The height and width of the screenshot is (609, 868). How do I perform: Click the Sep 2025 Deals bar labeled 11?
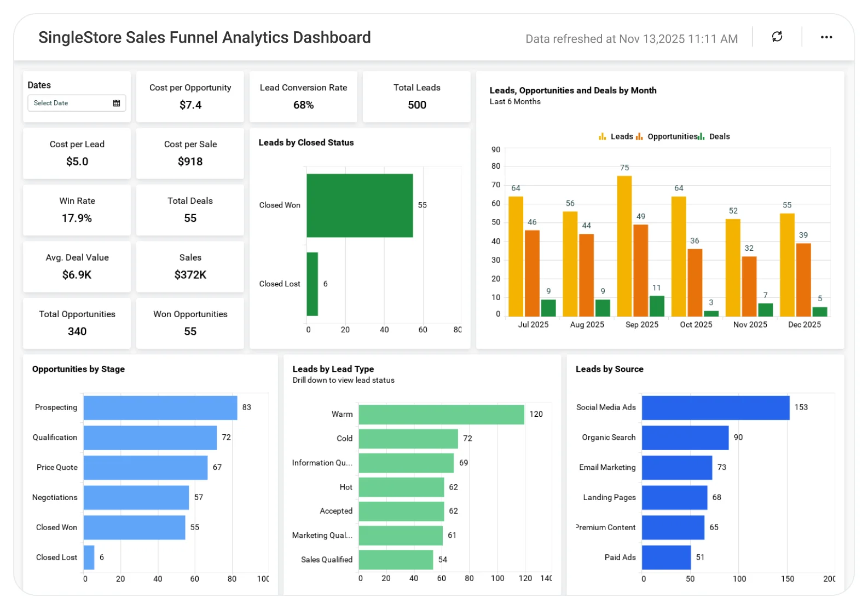click(x=657, y=306)
